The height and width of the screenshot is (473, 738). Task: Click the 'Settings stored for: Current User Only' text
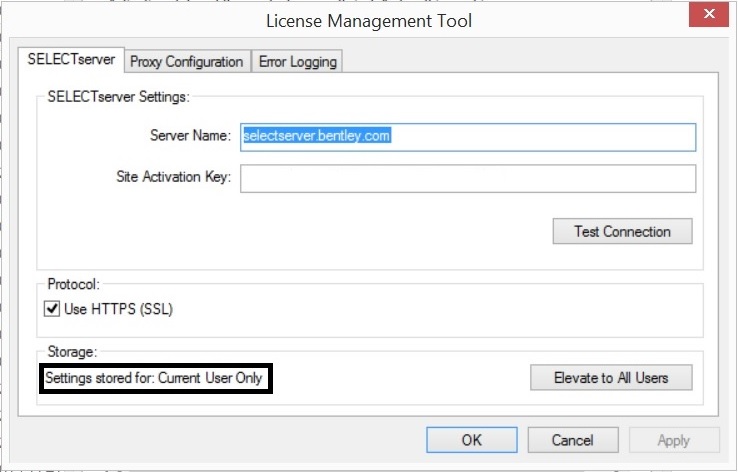click(x=153, y=378)
